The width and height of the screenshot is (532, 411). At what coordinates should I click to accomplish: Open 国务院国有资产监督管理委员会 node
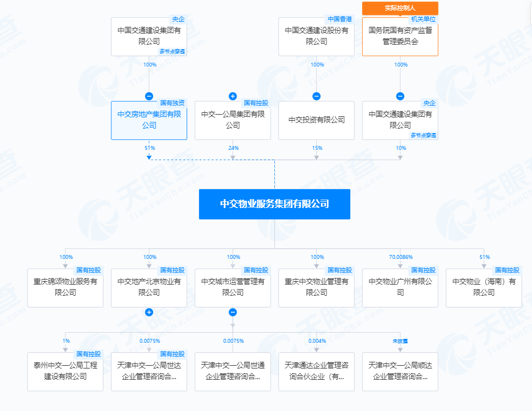pos(400,36)
